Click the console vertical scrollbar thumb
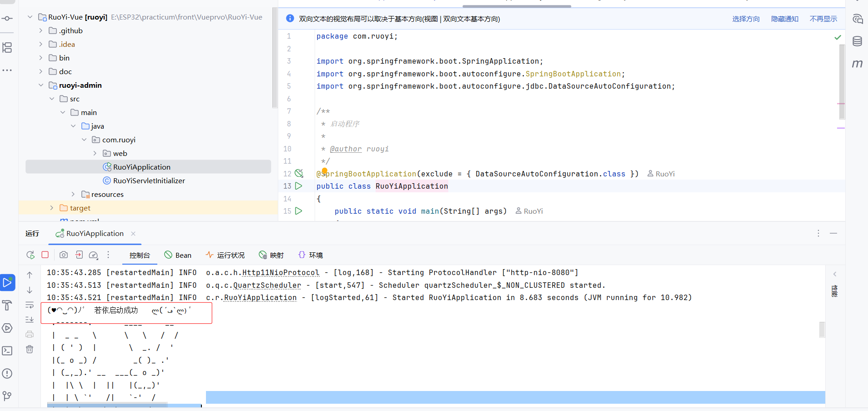Screen dimensions: 868x411 (822, 330)
